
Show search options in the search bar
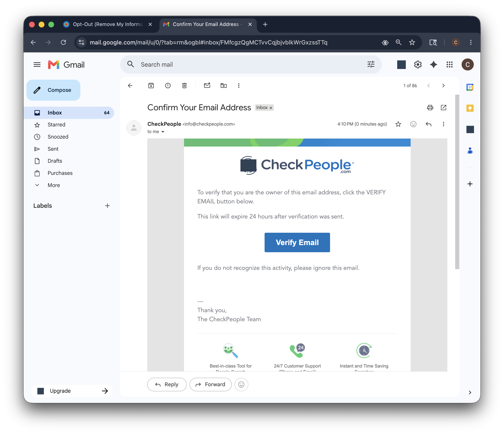click(x=371, y=65)
